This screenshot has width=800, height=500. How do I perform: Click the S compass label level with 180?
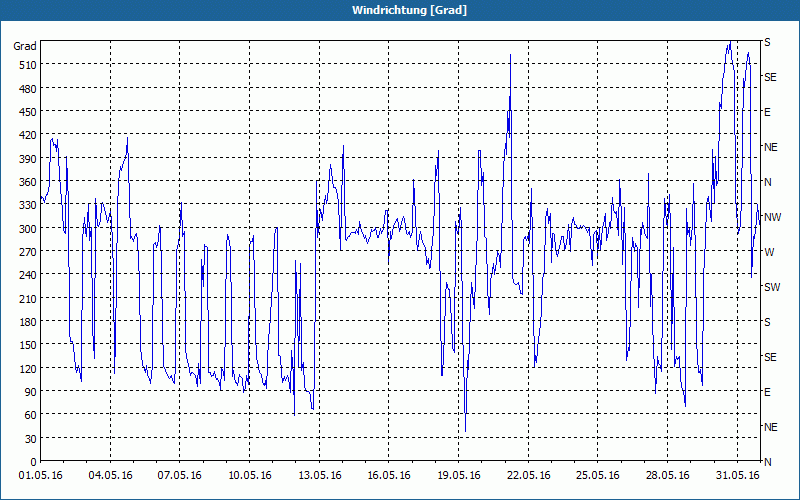[767, 322]
